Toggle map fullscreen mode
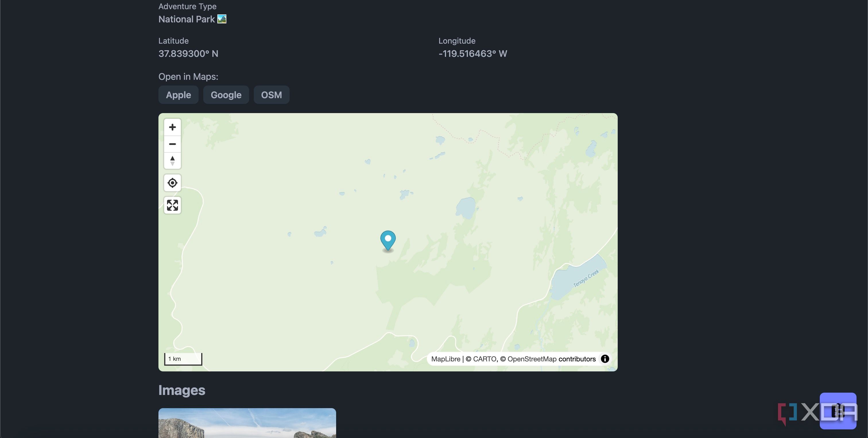 (172, 205)
